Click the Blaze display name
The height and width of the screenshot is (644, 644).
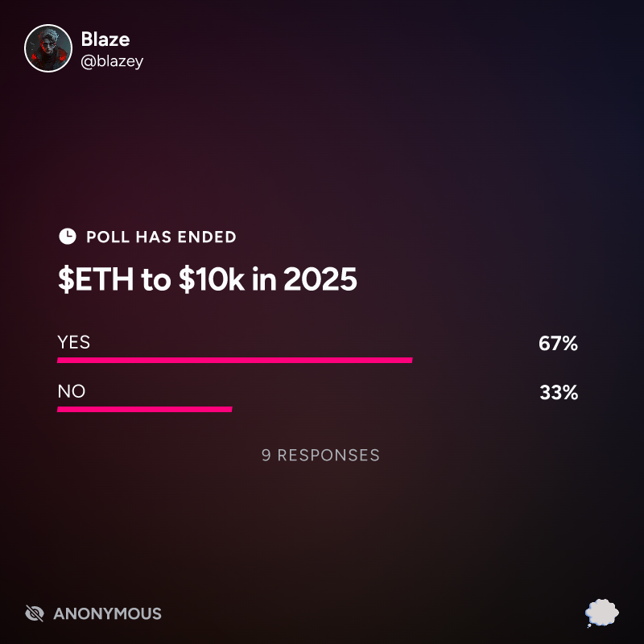pos(105,39)
